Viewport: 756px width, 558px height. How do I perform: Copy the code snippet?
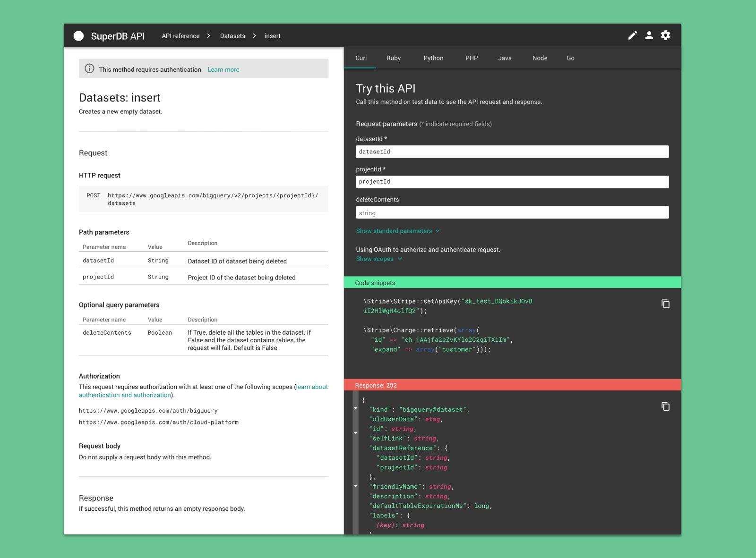coord(666,304)
